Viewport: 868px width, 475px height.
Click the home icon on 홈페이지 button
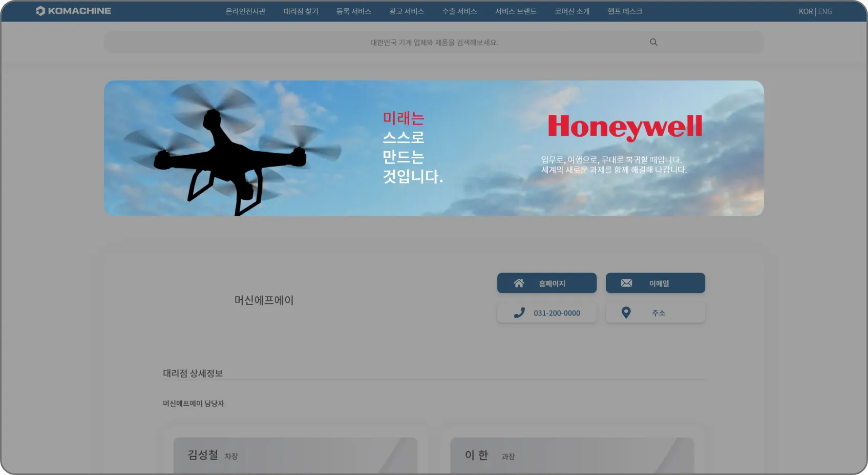pyautogui.click(x=519, y=283)
